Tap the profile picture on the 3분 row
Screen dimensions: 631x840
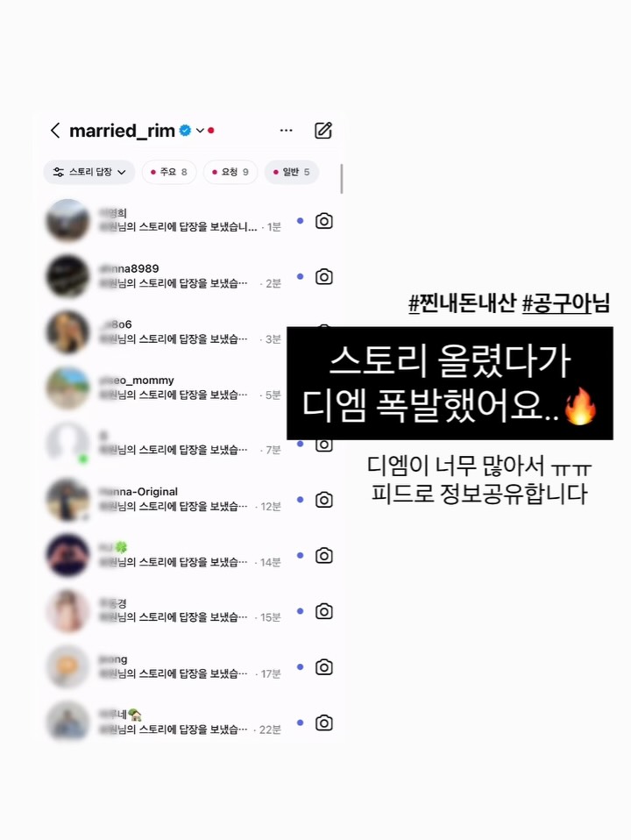tap(67, 332)
